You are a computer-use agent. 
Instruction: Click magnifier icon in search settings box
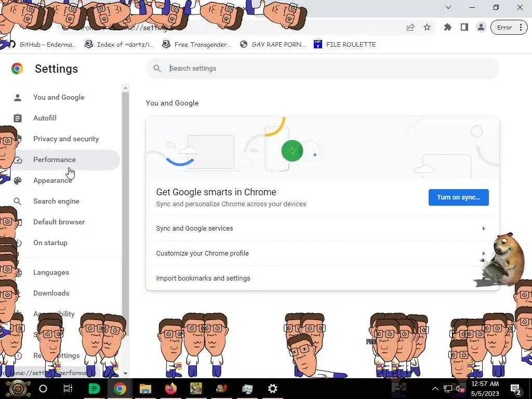tap(157, 69)
